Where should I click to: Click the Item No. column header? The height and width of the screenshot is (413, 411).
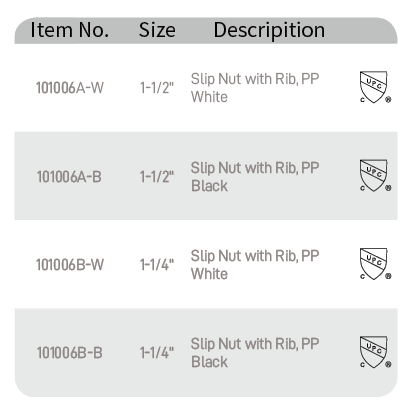[x=70, y=30]
